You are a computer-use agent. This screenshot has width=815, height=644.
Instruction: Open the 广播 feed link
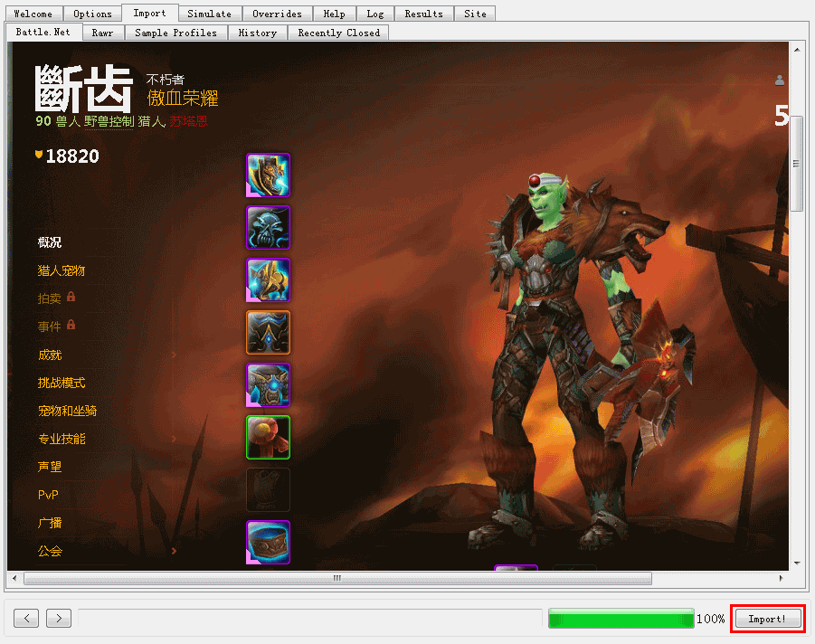point(50,523)
